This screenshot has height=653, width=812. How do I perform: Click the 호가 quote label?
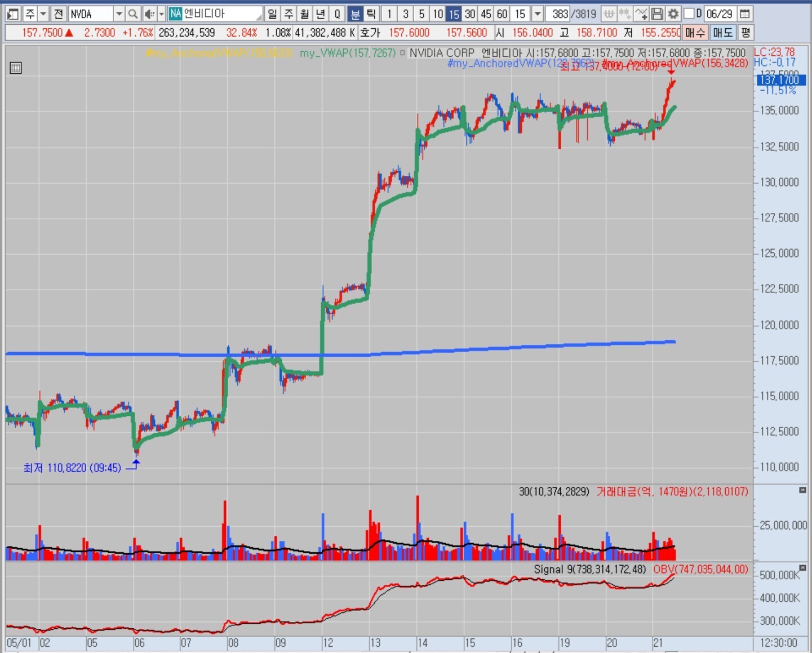[370, 33]
